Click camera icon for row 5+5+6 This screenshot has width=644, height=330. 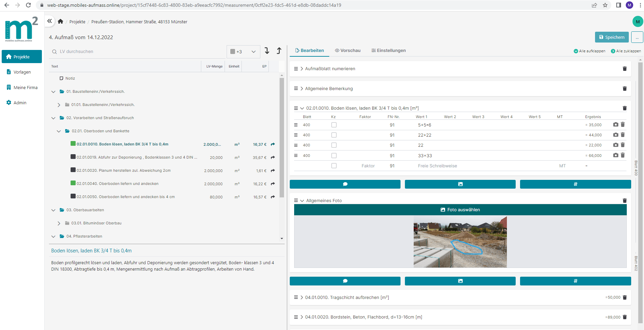pos(616,125)
